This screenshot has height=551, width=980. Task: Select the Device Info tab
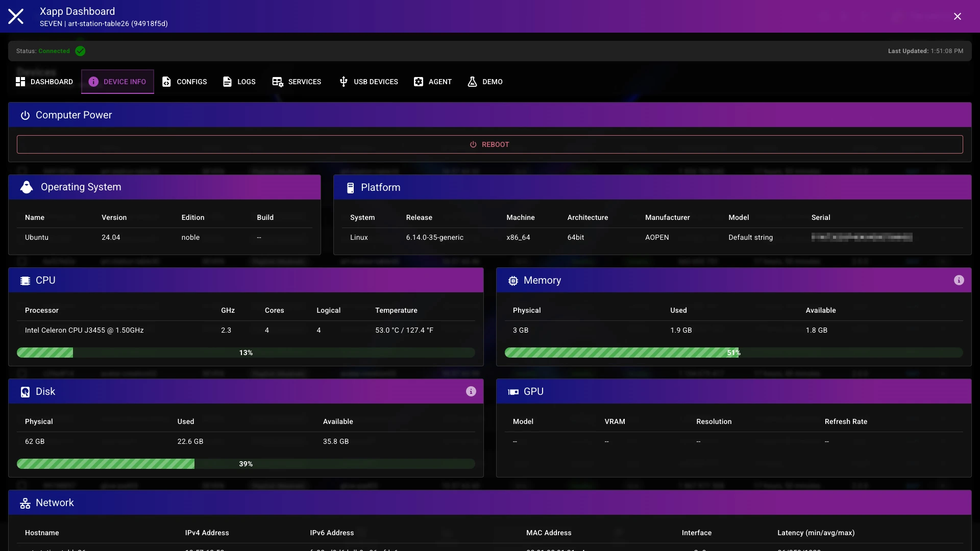click(x=117, y=82)
